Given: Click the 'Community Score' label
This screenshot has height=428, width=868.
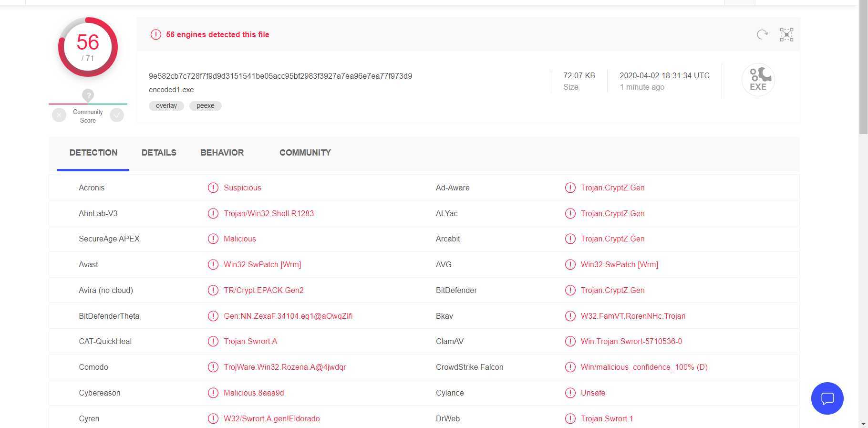Looking at the screenshot, I should pyautogui.click(x=88, y=116).
